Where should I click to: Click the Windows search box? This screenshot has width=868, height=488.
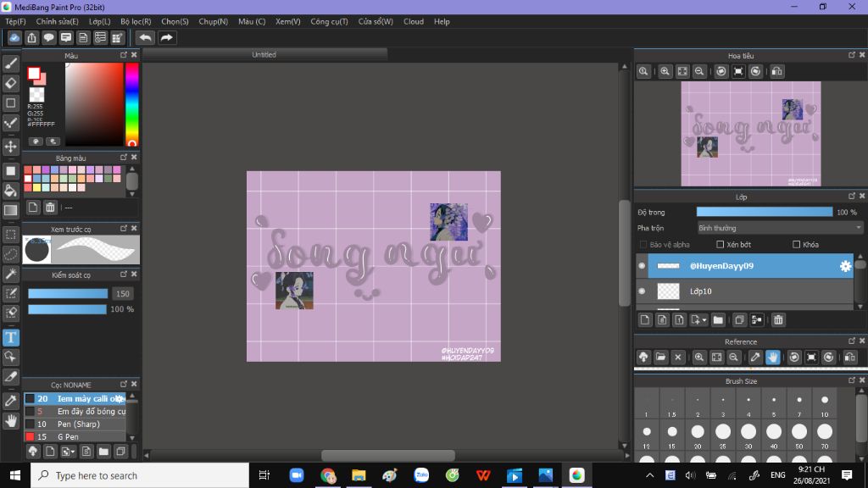(x=140, y=475)
